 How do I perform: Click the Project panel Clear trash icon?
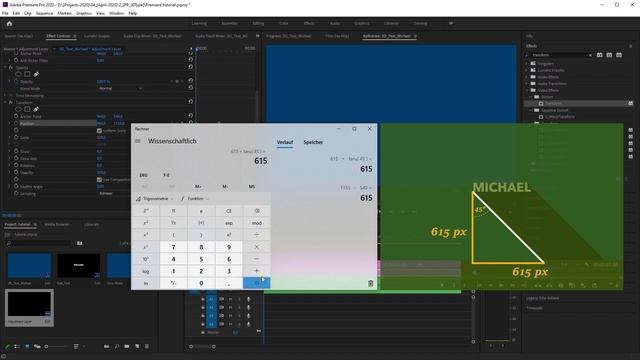(x=147, y=347)
